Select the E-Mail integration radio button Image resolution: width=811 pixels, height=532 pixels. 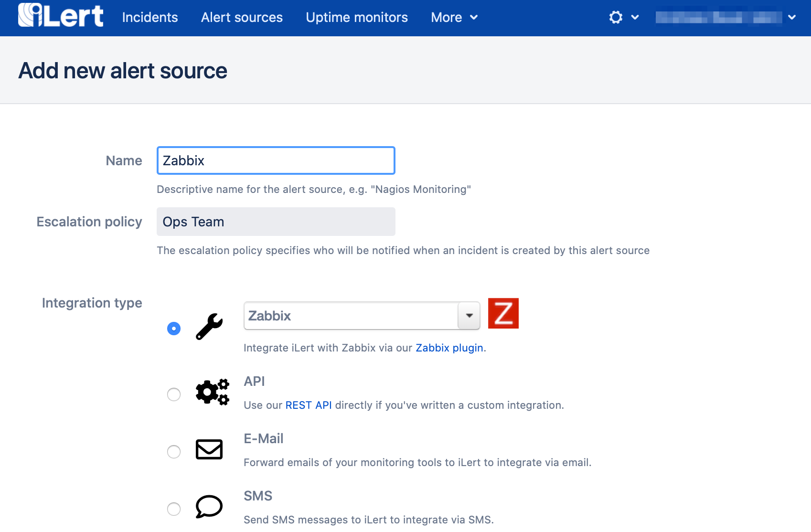point(174,452)
